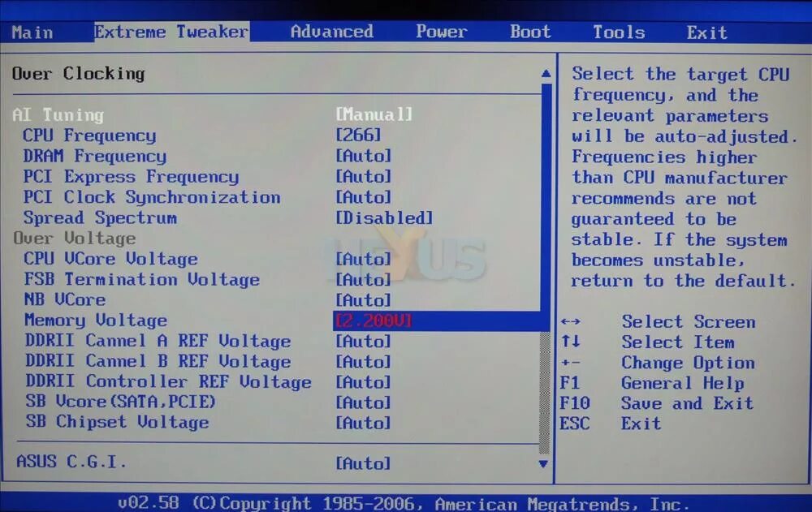Screen dimensions: 812x512
Task: Open SB Vcore(SATA,PCIE) [Auto] value
Action: [364, 402]
